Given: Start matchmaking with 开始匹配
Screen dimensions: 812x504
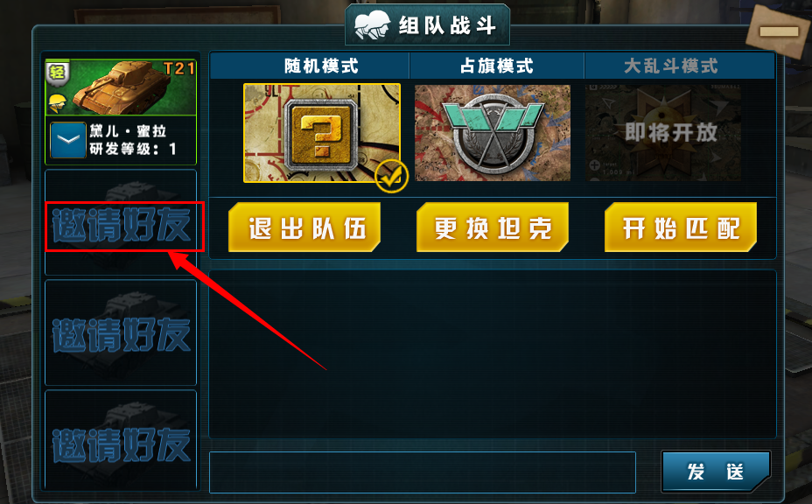Looking at the screenshot, I should pos(681,227).
